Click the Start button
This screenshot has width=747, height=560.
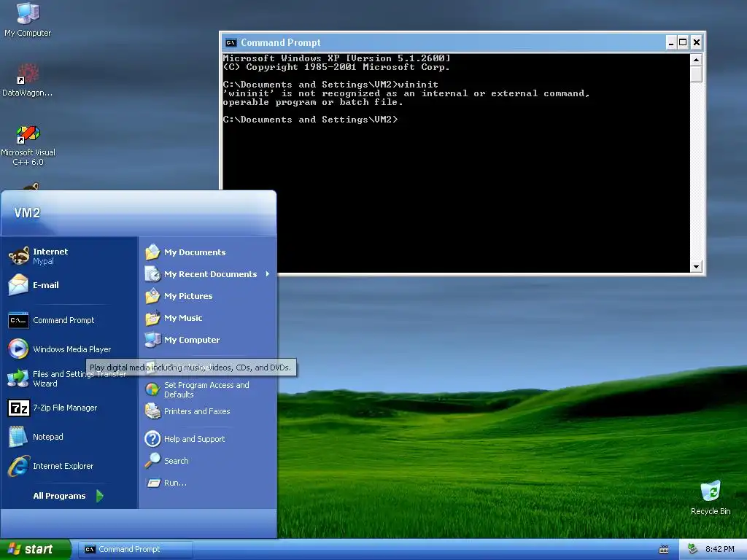coord(35,549)
